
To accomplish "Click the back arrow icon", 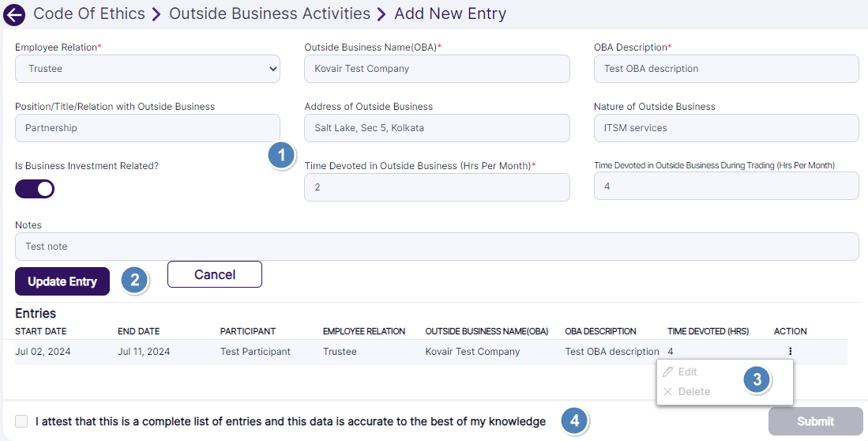I will pyautogui.click(x=14, y=14).
